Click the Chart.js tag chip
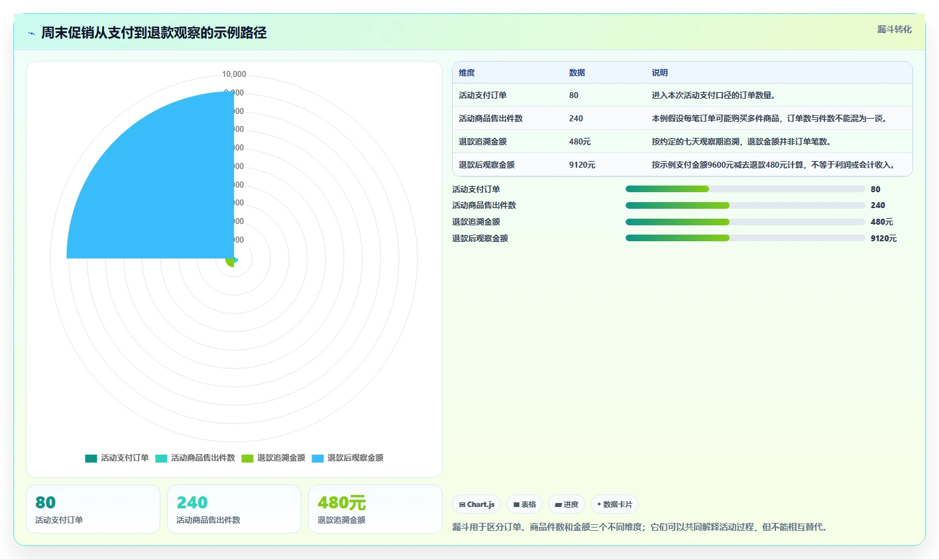The image size is (939, 560). 476,504
